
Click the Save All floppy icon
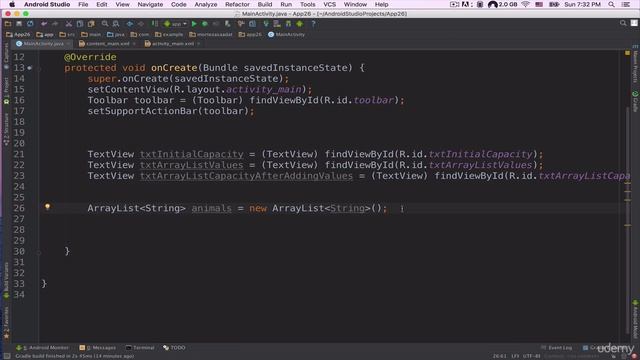pyautogui.click(x=19, y=24)
